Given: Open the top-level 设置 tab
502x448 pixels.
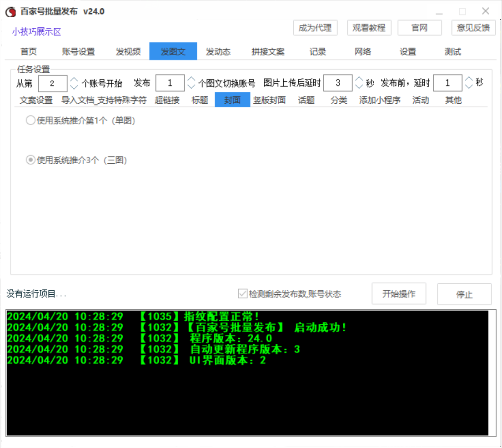Looking at the screenshot, I should tap(408, 51).
